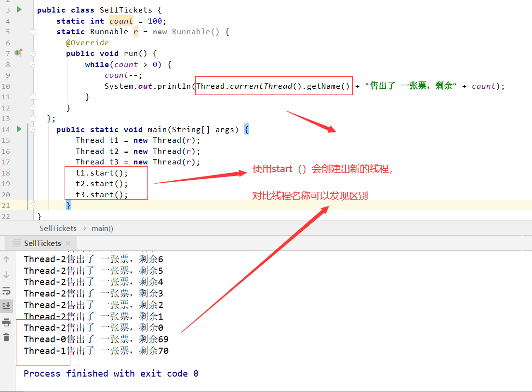Click the console line ending with 剩余0

pos(93,328)
